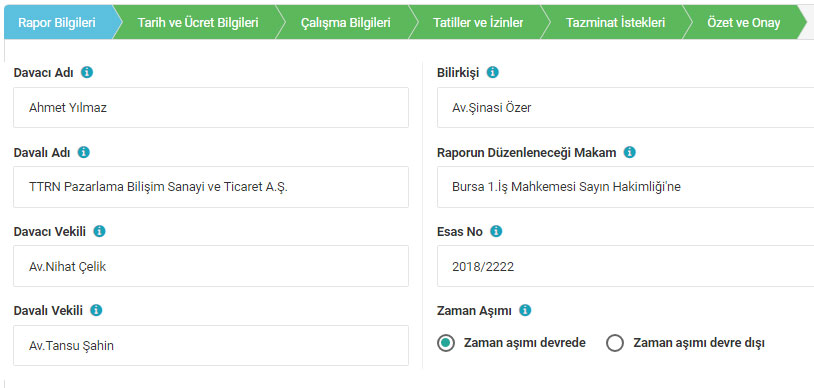Select Zaman aşımı devrede radio button
This screenshot has width=814, height=388.
(446, 343)
